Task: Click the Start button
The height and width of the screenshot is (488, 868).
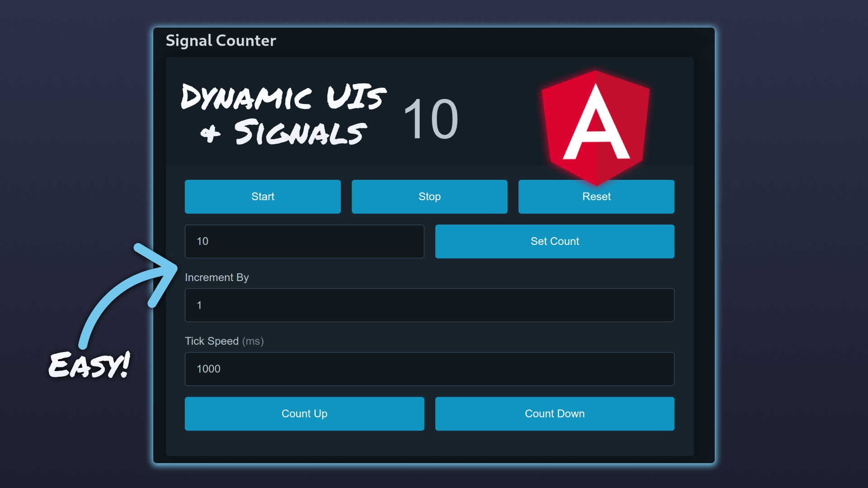Action: pos(263,197)
